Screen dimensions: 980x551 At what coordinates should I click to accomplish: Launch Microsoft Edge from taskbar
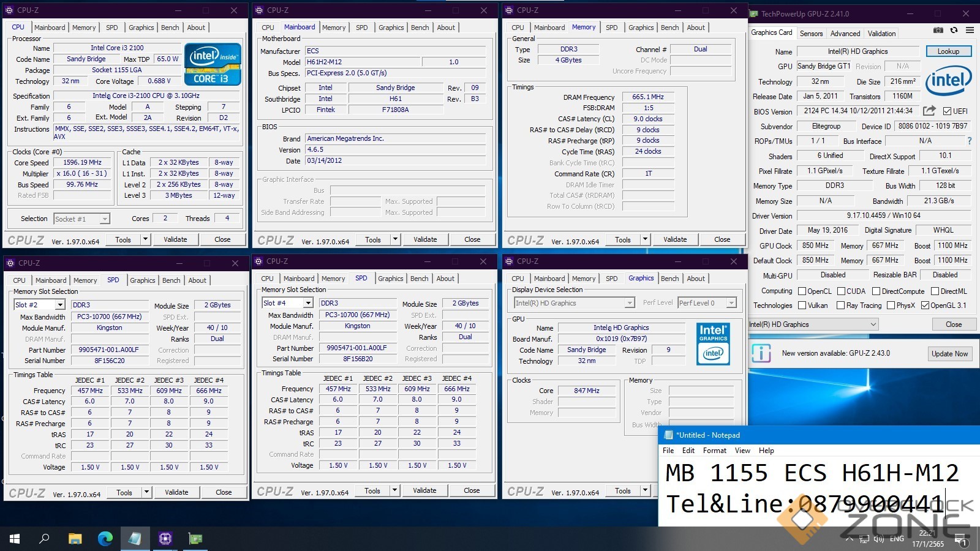tap(105, 539)
